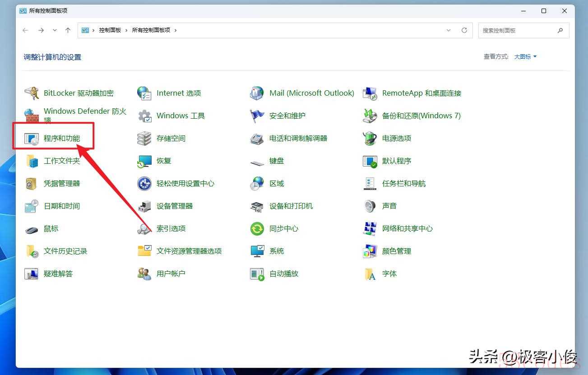Click 控制面板 in the breadcrumb path
588x375 pixels.
[110, 30]
